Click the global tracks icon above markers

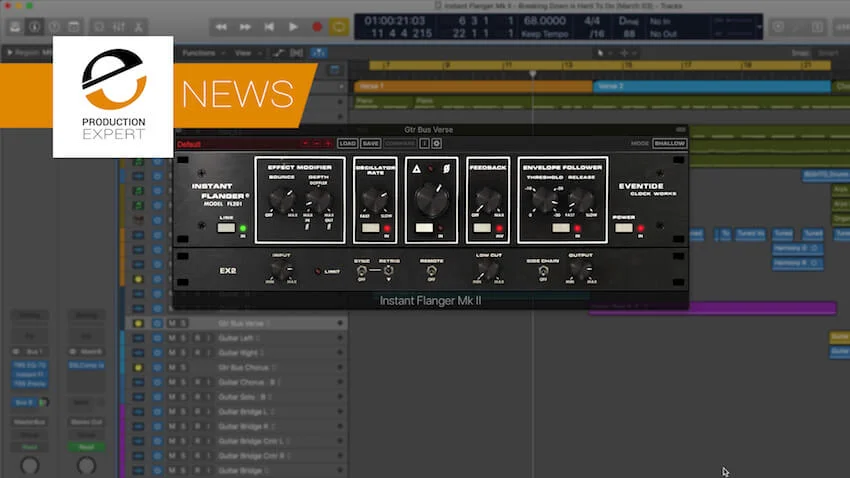click(334, 70)
